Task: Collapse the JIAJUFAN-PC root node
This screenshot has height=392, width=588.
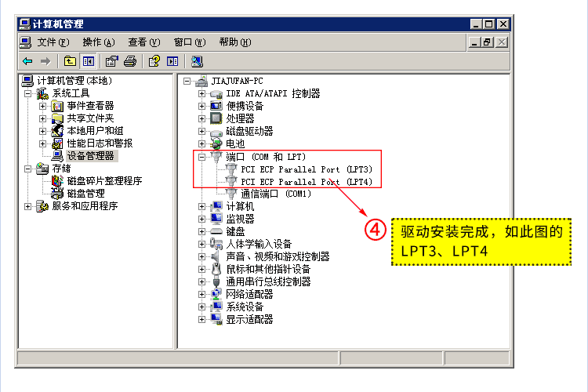Action: 187,81
